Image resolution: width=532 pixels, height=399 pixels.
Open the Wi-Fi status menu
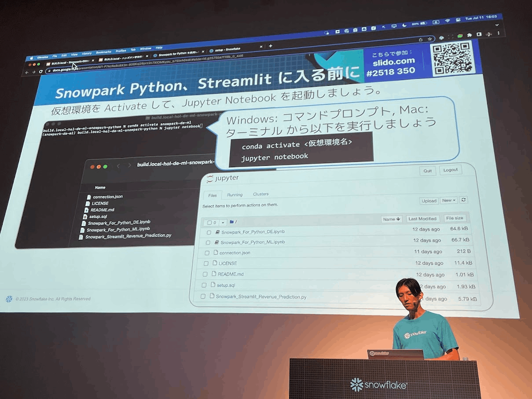(x=448, y=20)
